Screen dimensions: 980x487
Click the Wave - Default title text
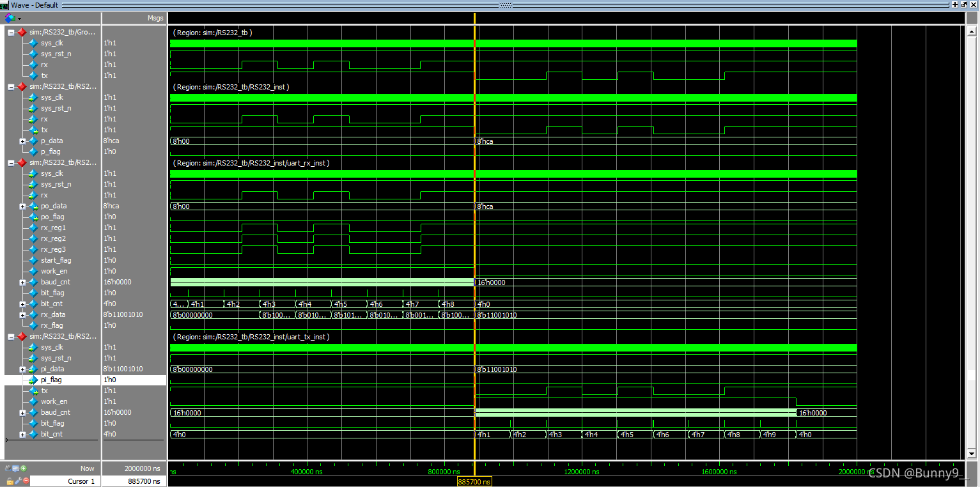pyautogui.click(x=35, y=4)
